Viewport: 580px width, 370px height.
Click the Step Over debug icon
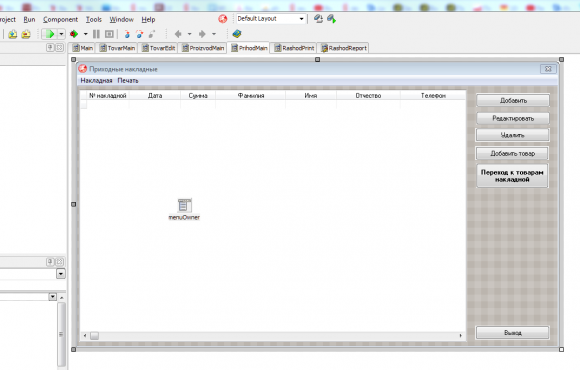(x=139, y=34)
